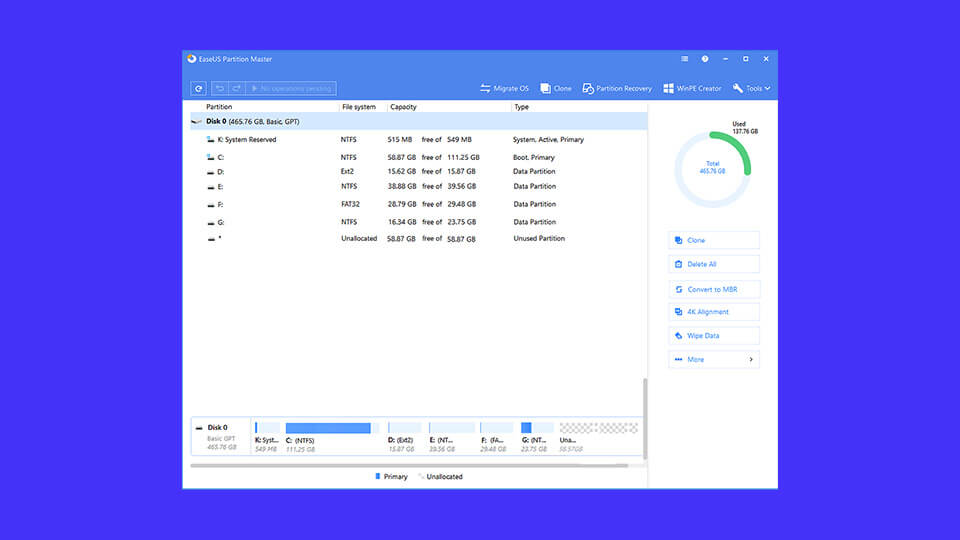
Task: Click the K: Syst... block in disk map
Action: 267,437
